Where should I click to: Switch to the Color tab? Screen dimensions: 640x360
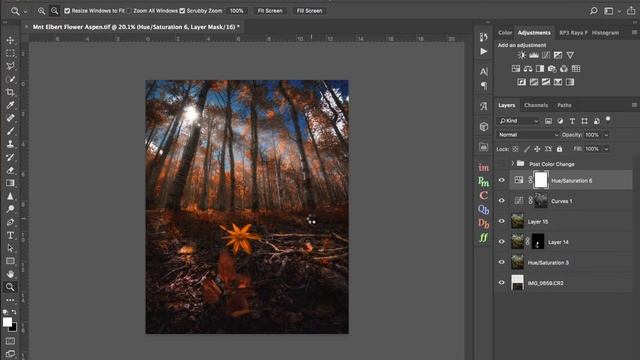505,33
